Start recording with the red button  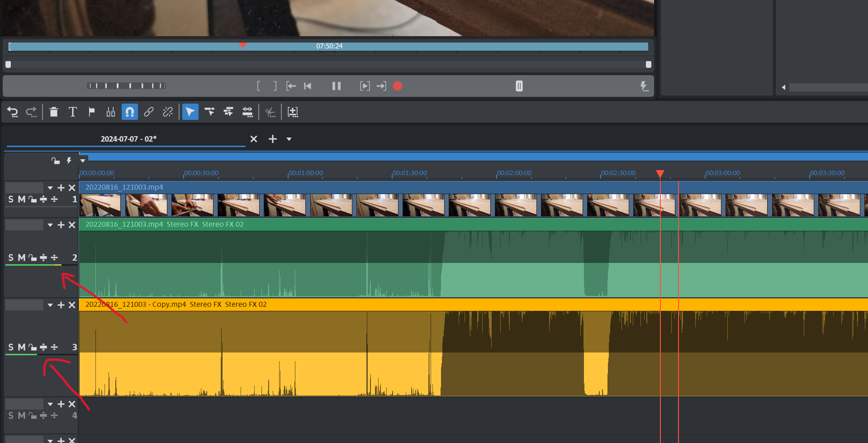[x=398, y=86]
